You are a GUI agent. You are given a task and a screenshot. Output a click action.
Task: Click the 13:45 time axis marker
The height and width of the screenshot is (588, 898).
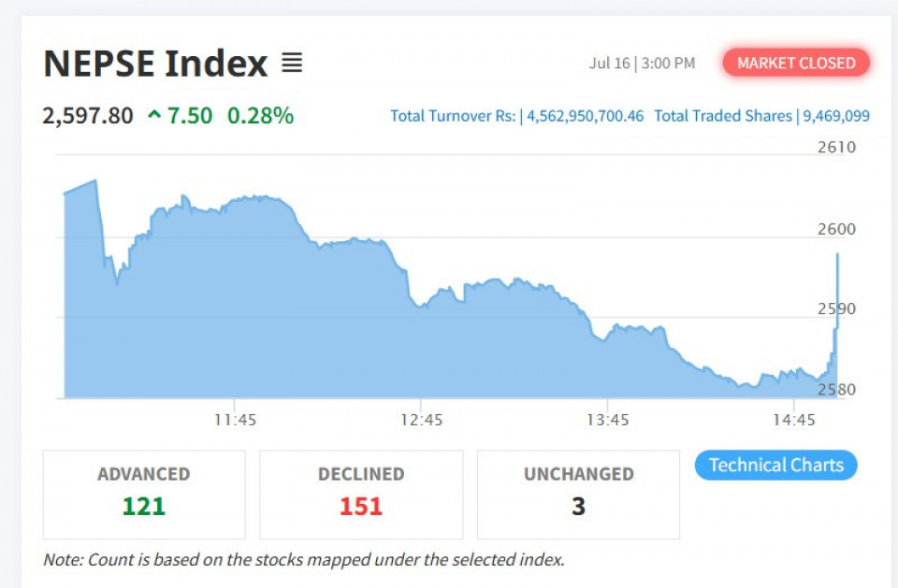click(608, 421)
